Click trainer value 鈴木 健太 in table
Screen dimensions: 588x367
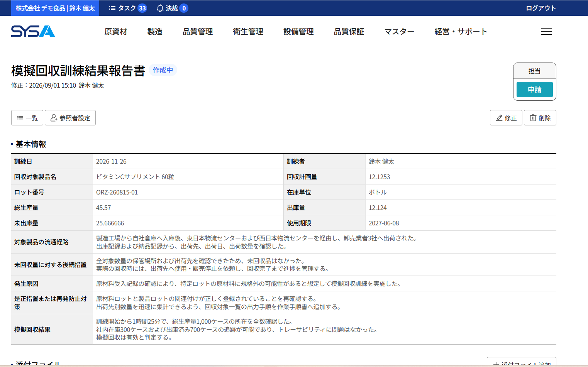[x=381, y=161]
